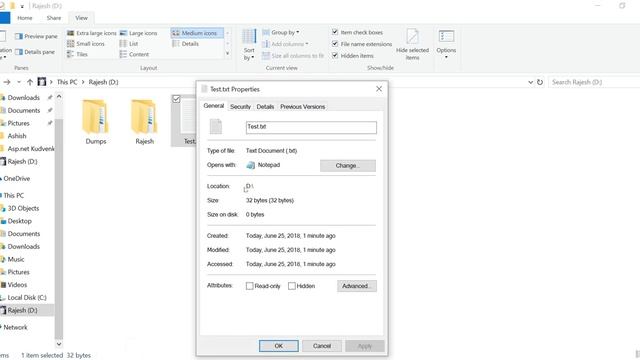Select Large icons layout
640x360 pixels.
point(138,33)
